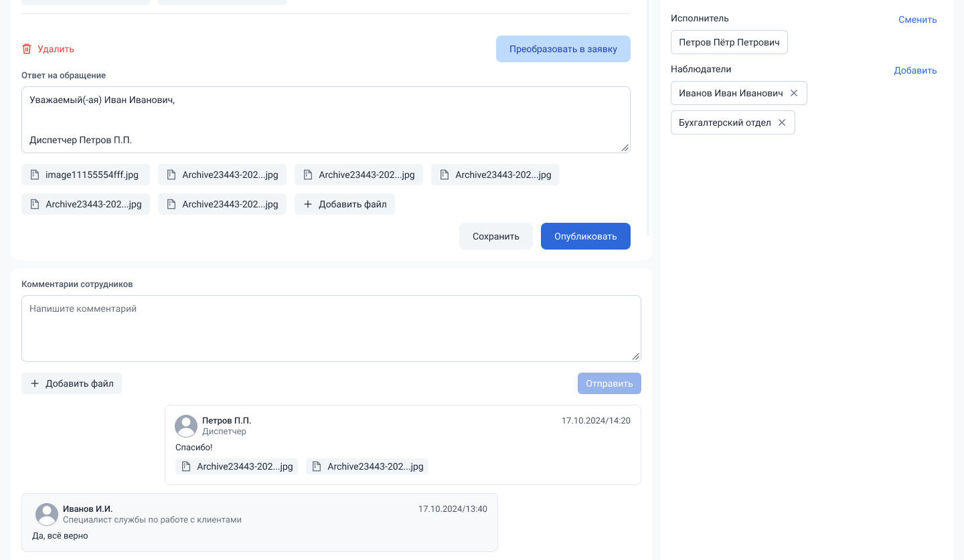Remove Бухгалтерский отдел from observers
Image resolution: width=964 pixels, height=560 pixels.
(x=781, y=122)
